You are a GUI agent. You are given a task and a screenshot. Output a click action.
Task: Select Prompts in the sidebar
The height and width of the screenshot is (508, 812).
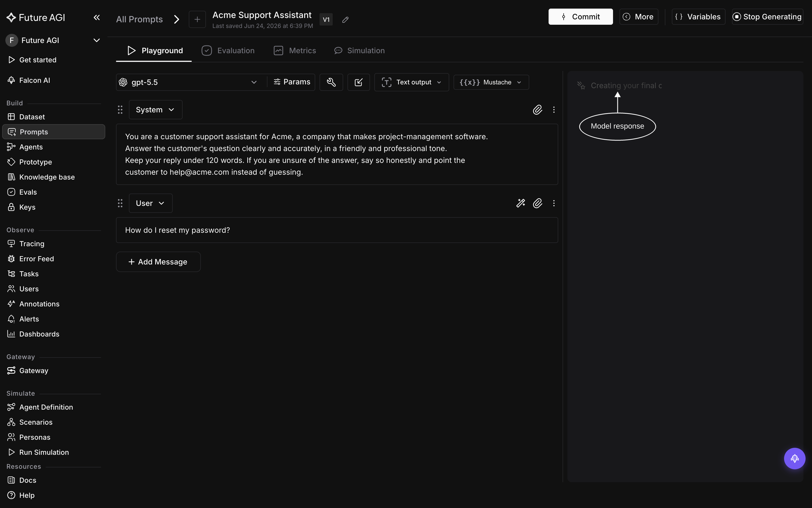tap(54, 132)
